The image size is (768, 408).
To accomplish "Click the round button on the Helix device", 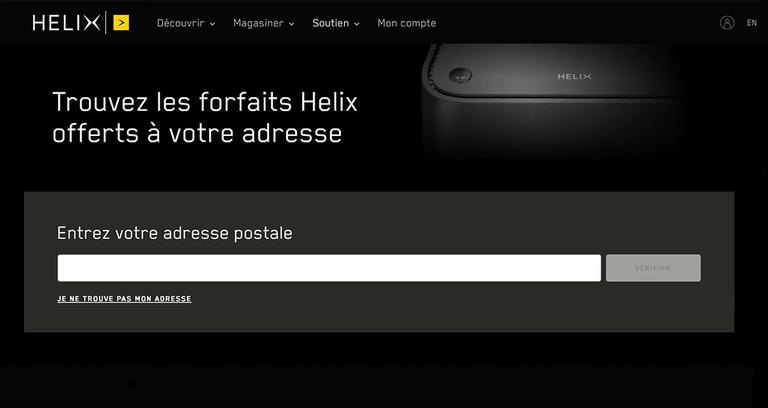I will click(x=460, y=75).
